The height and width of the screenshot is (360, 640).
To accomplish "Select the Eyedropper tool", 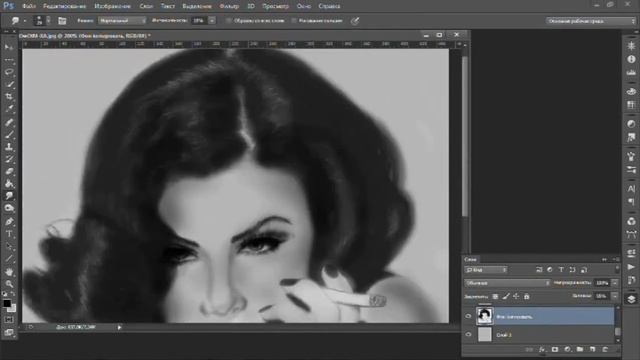I will [9, 109].
